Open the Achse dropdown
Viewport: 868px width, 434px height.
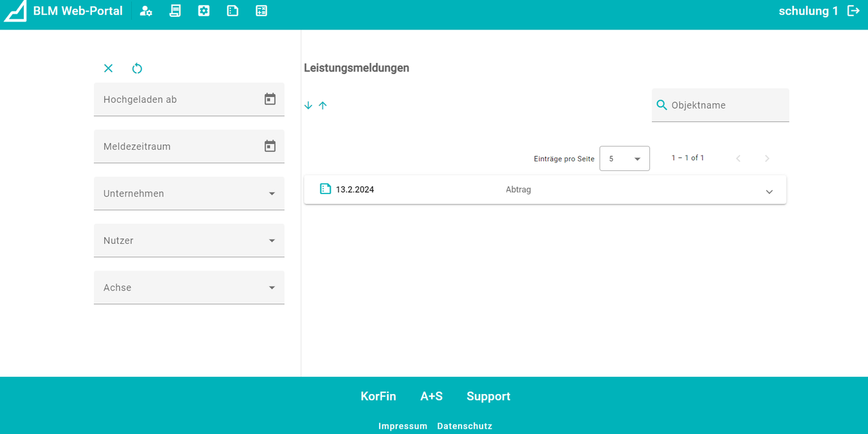tap(189, 287)
